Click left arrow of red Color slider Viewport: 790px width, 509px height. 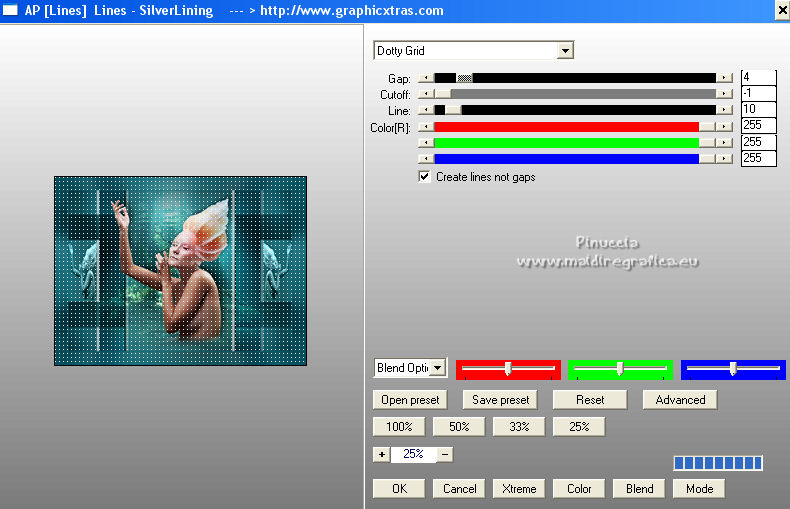(426, 127)
